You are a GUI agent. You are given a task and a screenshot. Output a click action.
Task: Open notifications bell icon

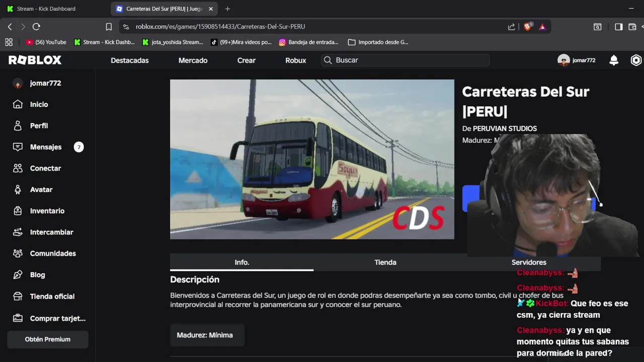[614, 60]
